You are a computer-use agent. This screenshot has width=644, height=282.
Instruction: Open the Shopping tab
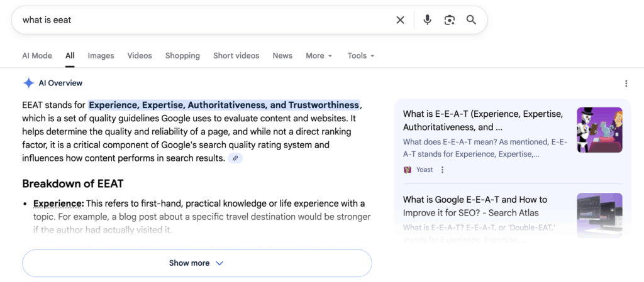tap(182, 56)
